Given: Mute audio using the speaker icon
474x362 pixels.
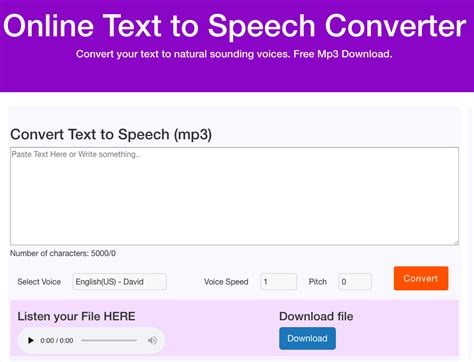Looking at the screenshot, I should pyautogui.click(x=152, y=340).
